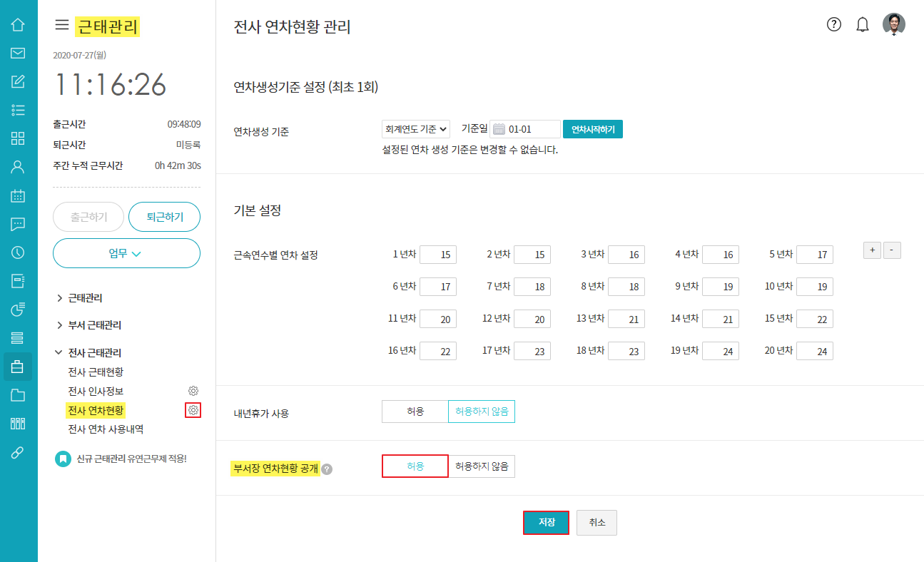
Task: Expand the 부서 근태관리 tree section
Action: (x=94, y=325)
